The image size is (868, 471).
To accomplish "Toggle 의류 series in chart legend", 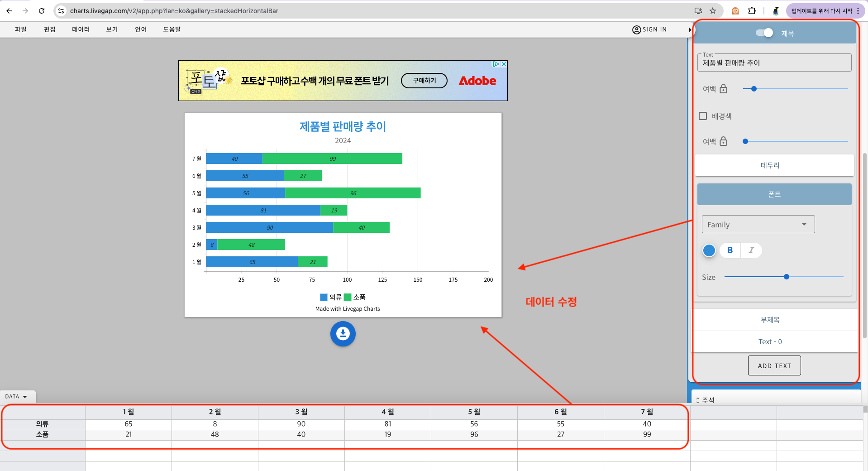I will tap(331, 297).
